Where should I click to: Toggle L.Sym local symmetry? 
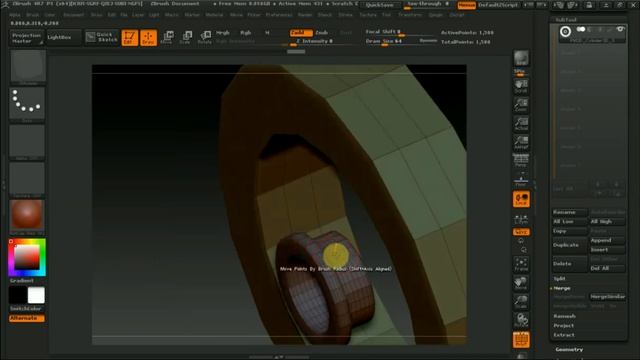521,220
